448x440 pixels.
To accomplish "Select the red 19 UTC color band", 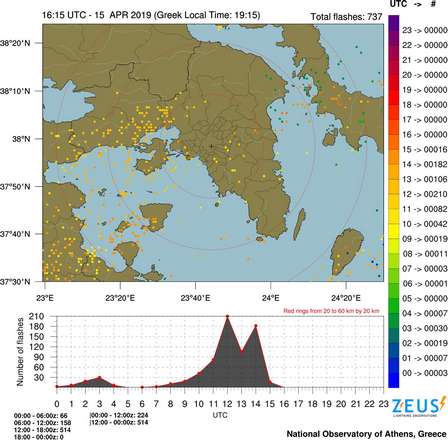I will click(x=394, y=90).
